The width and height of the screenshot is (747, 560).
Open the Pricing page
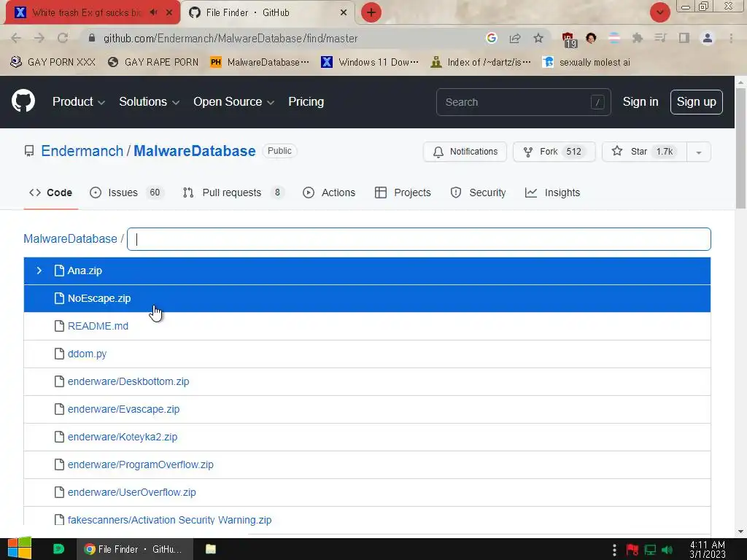pyautogui.click(x=306, y=101)
